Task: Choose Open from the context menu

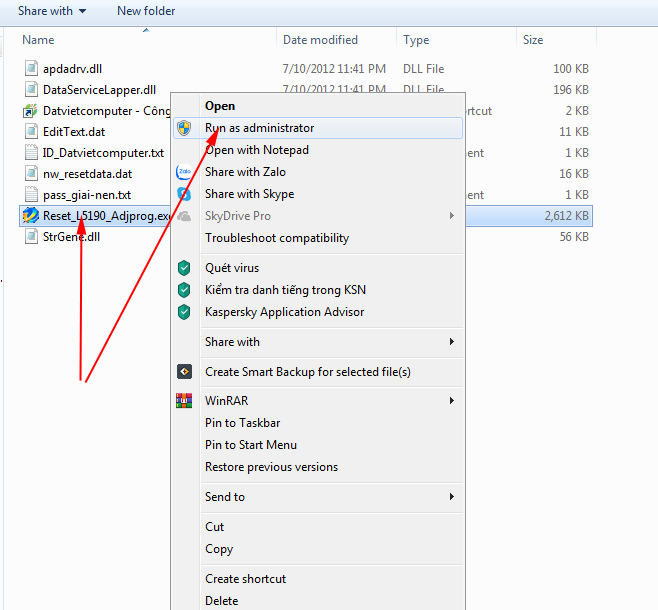Action: (x=318, y=106)
